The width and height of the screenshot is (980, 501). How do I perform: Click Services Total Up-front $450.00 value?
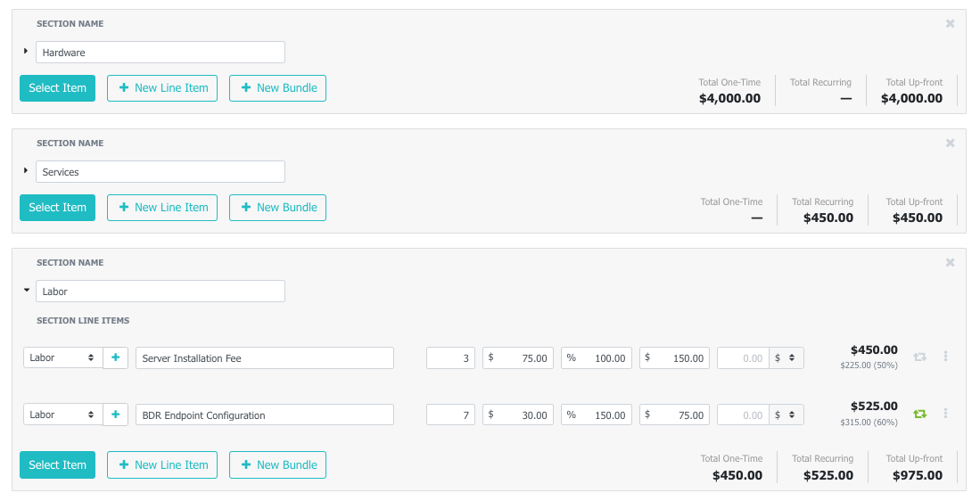(917, 218)
